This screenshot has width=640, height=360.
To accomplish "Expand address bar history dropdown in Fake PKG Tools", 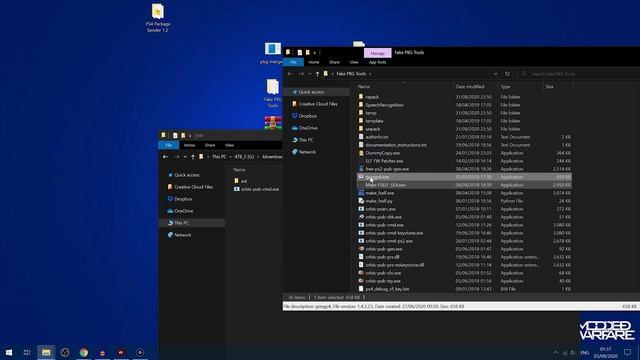I will pos(496,74).
